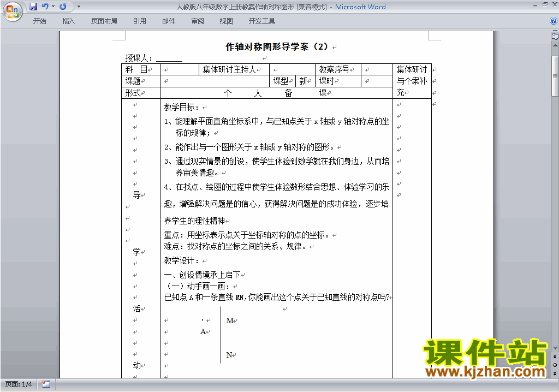Go to next page with double-down arrow
The height and width of the screenshot is (392, 559).
pos(555,373)
